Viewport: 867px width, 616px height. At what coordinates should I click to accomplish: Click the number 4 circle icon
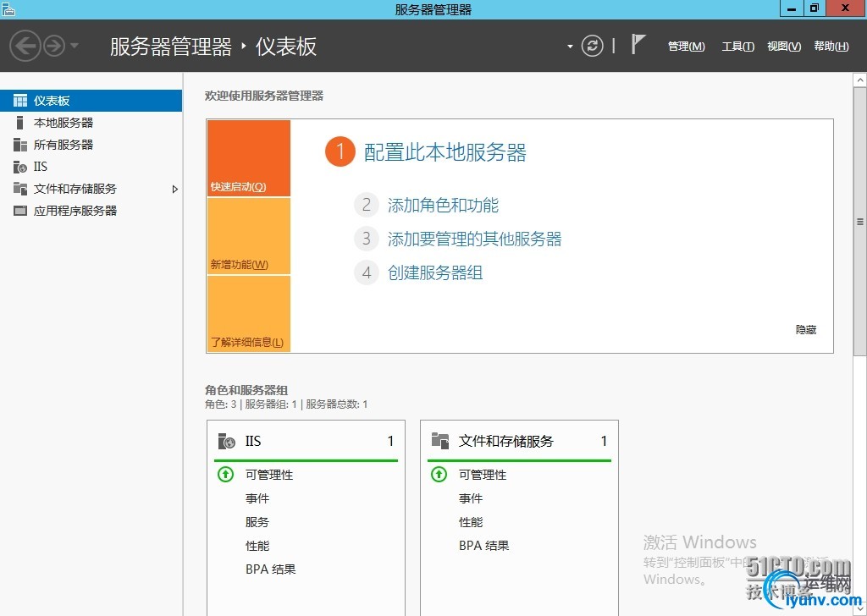click(x=366, y=272)
